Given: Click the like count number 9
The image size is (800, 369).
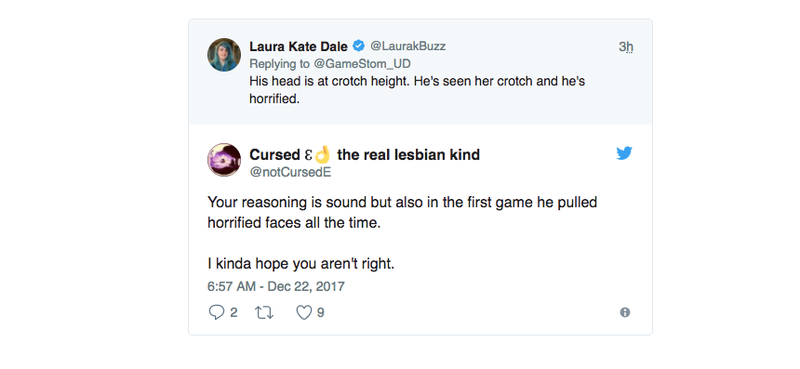Looking at the screenshot, I should point(320,312).
